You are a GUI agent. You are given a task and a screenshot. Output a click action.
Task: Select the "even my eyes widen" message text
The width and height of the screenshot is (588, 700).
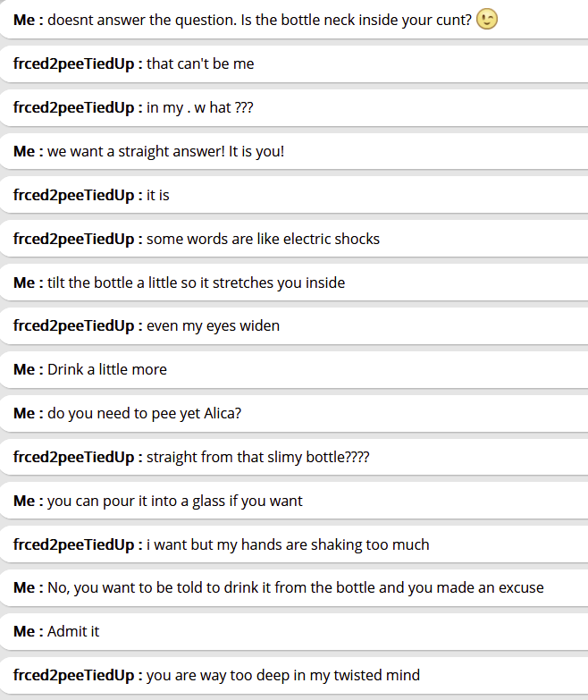(x=213, y=325)
